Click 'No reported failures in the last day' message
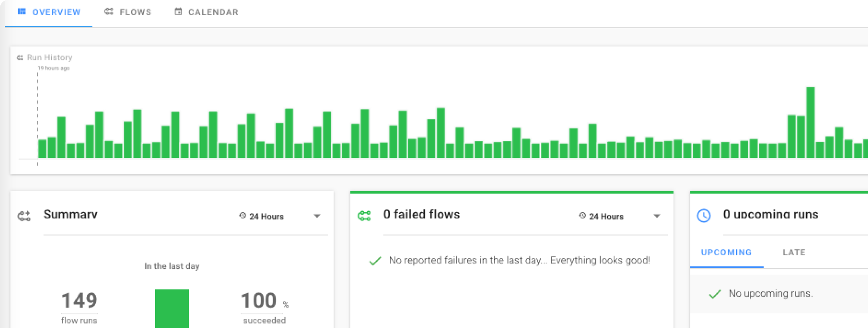This screenshot has width=868, height=328. point(520,261)
